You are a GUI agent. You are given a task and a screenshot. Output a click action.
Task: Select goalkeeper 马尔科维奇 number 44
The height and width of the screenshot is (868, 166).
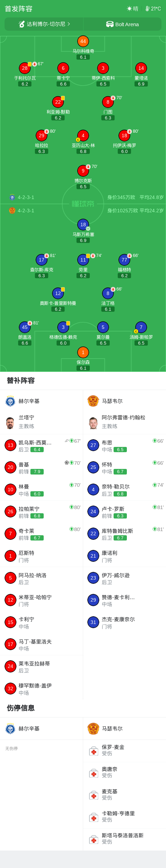(83, 41)
